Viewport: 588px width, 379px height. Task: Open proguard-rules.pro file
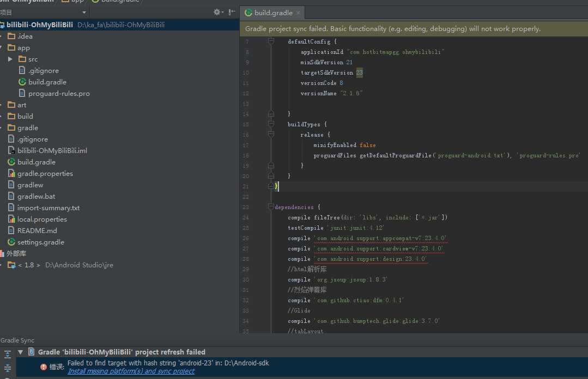click(59, 94)
